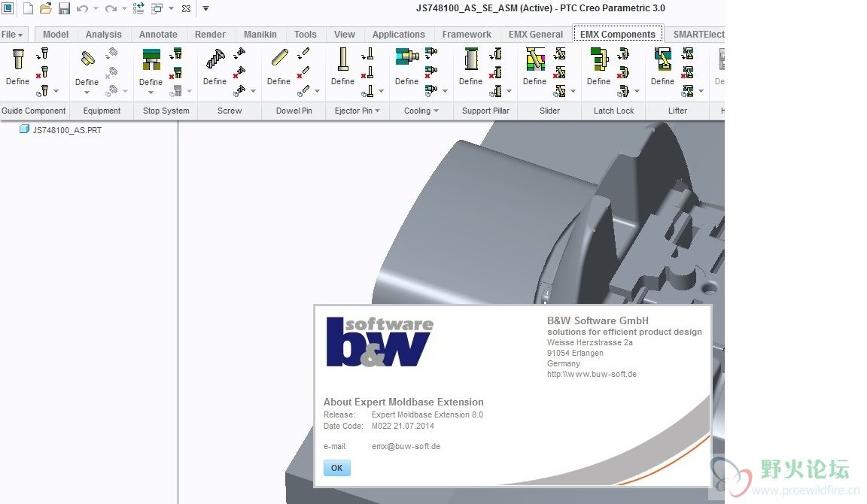Image resolution: width=867 pixels, height=504 pixels.
Task: Delete a screw with red X icon
Action: tap(239, 72)
